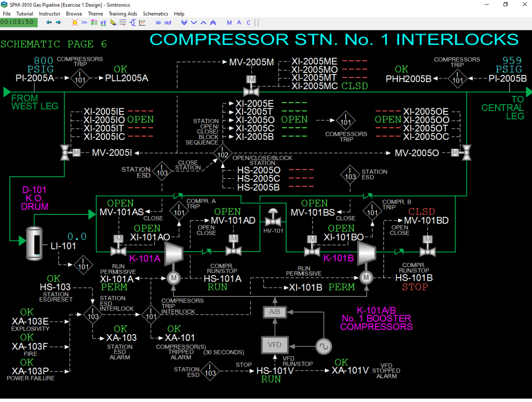Click the D-101 knockout drum vessel
The image size is (532, 402).
click(34, 244)
